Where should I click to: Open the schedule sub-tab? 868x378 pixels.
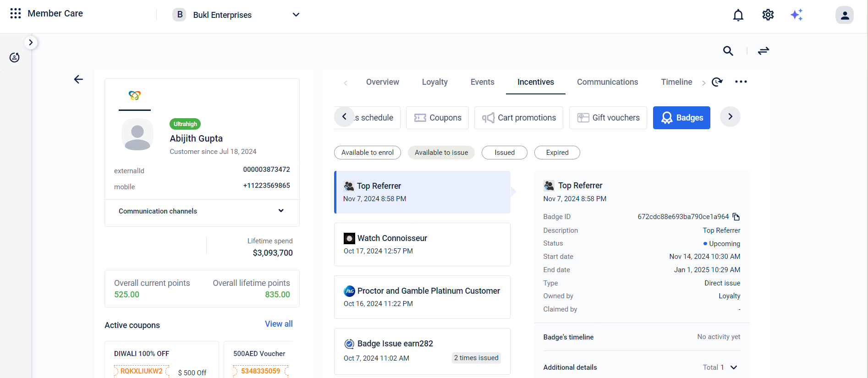pos(373,118)
